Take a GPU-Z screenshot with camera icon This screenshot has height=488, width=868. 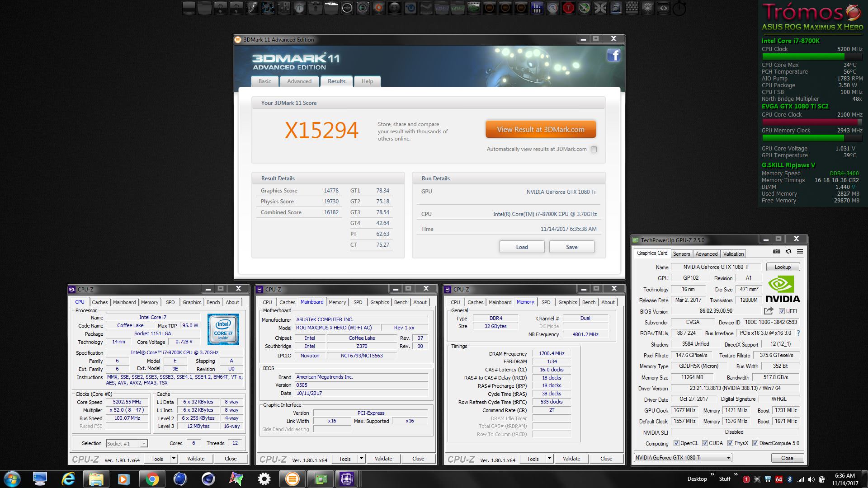(x=776, y=251)
